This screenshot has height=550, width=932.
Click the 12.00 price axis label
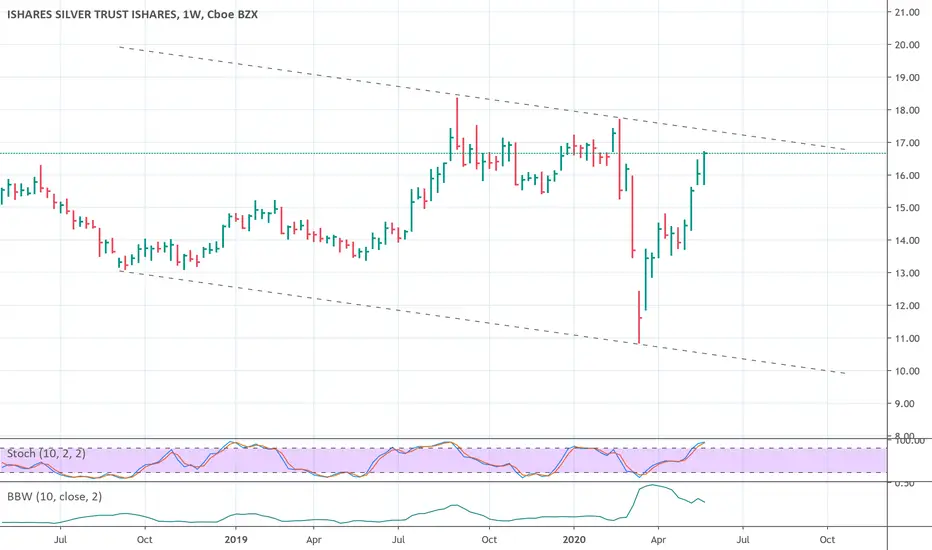click(906, 306)
